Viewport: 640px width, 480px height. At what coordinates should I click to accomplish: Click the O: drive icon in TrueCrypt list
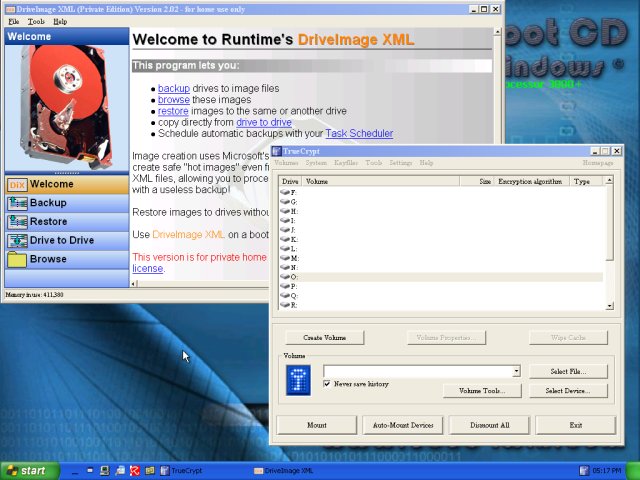285,276
